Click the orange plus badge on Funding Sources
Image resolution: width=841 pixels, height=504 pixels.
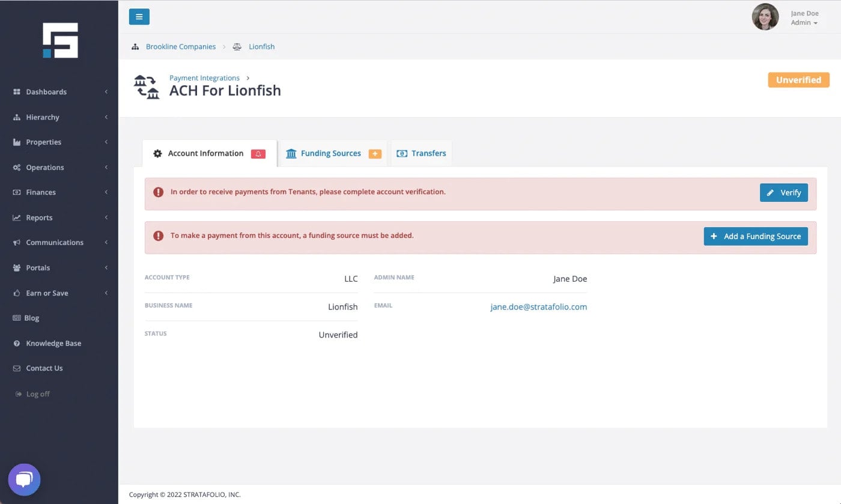[375, 154]
